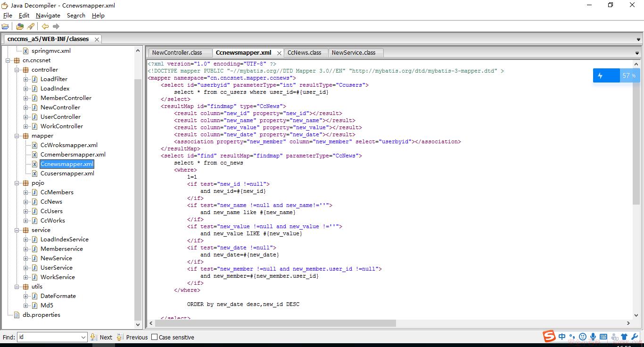
Task: Select Ccusersmapper.xml in the tree
Action: [x=67, y=173]
